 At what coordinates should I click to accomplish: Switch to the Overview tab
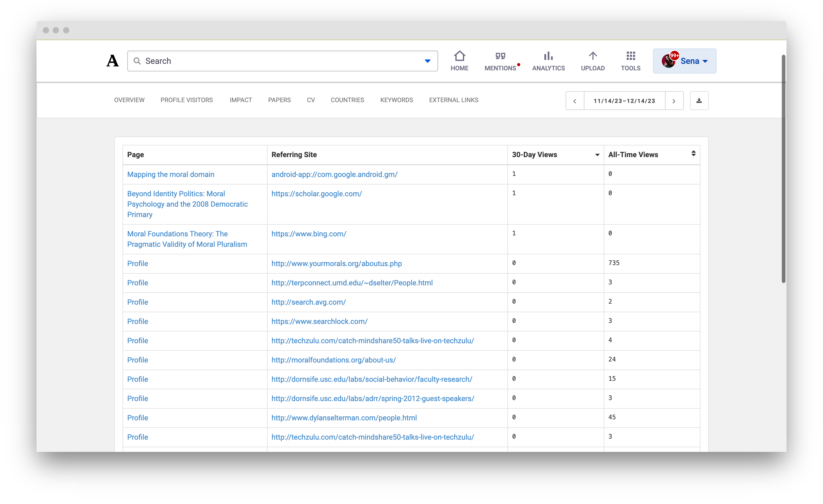(129, 100)
